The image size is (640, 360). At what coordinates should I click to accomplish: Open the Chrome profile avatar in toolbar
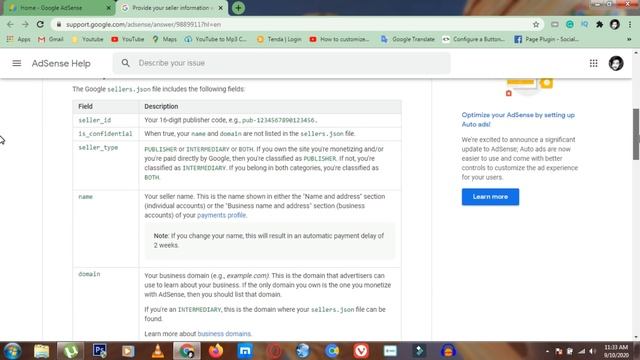pos(615,24)
